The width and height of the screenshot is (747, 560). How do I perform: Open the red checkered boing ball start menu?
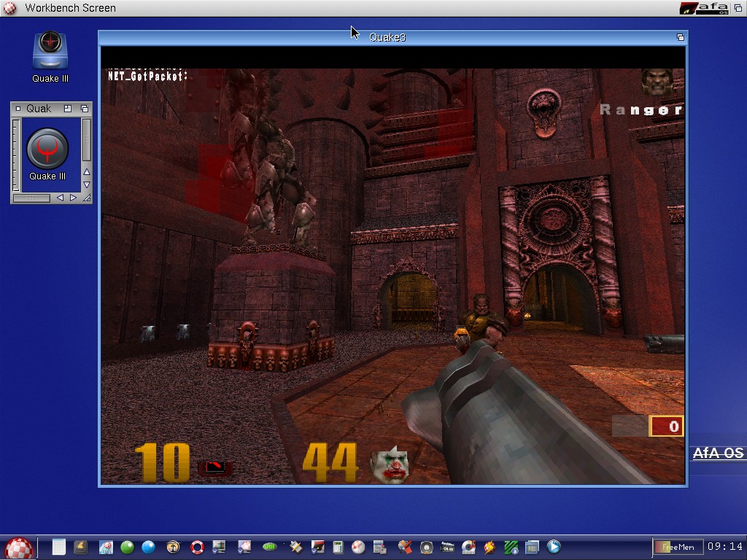[x=19, y=547]
